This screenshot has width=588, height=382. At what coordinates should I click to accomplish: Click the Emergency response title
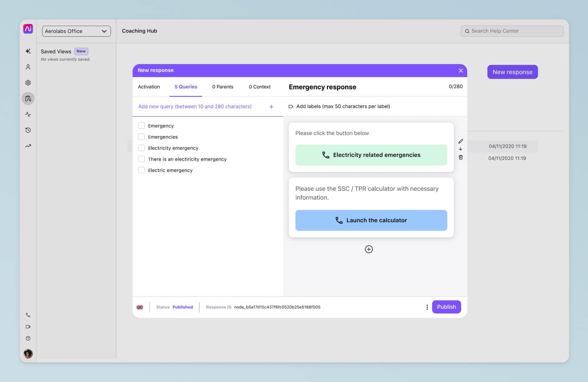click(x=322, y=87)
